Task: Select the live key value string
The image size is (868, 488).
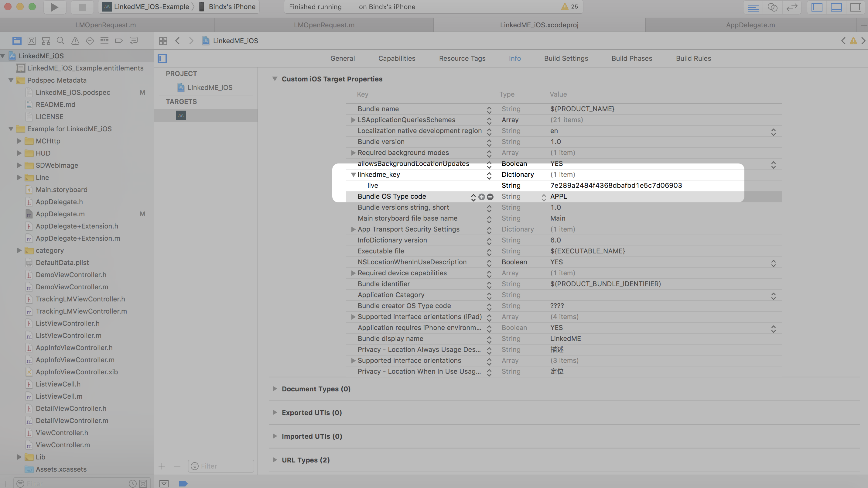Action: pyautogui.click(x=616, y=185)
